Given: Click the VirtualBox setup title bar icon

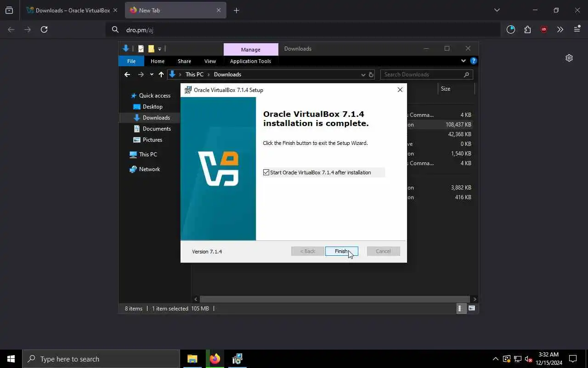Looking at the screenshot, I should click(x=187, y=90).
